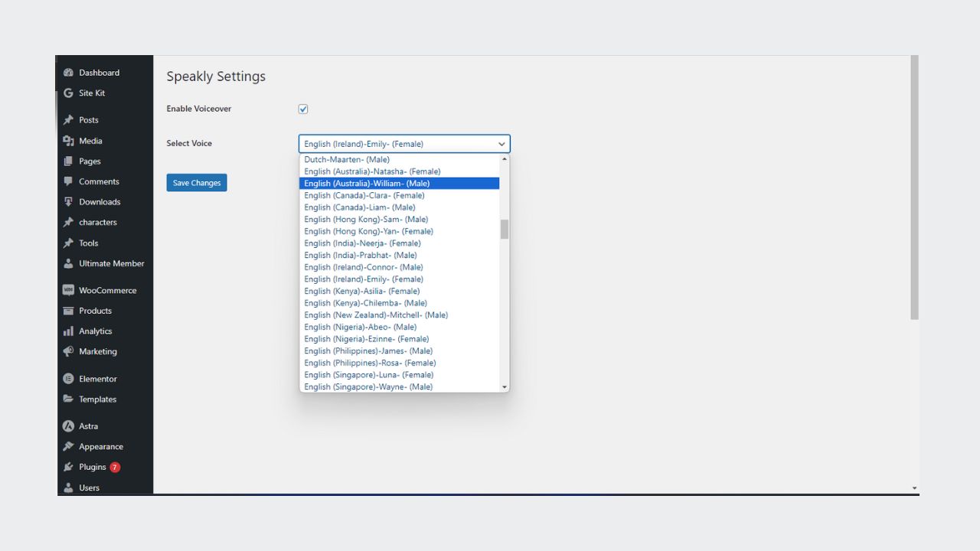Click the red Plugins update count badge
Viewport: 980px width, 551px height.
coord(115,467)
